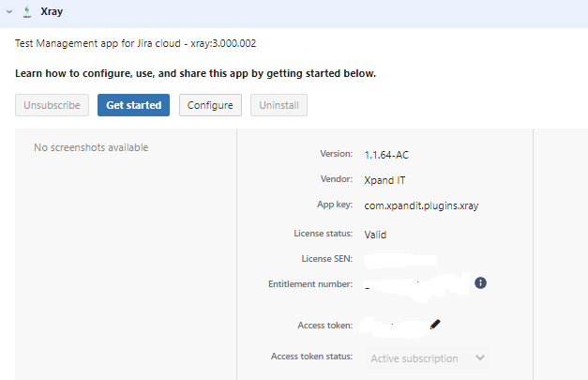Click the Get started button
This screenshot has width=588, height=380.
point(133,105)
